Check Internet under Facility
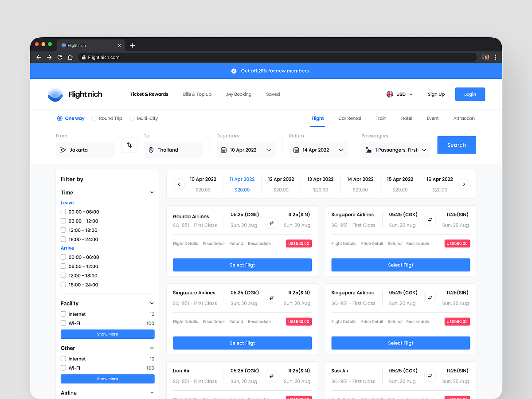Viewport: 532px width, 399px height. tap(63, 314)
